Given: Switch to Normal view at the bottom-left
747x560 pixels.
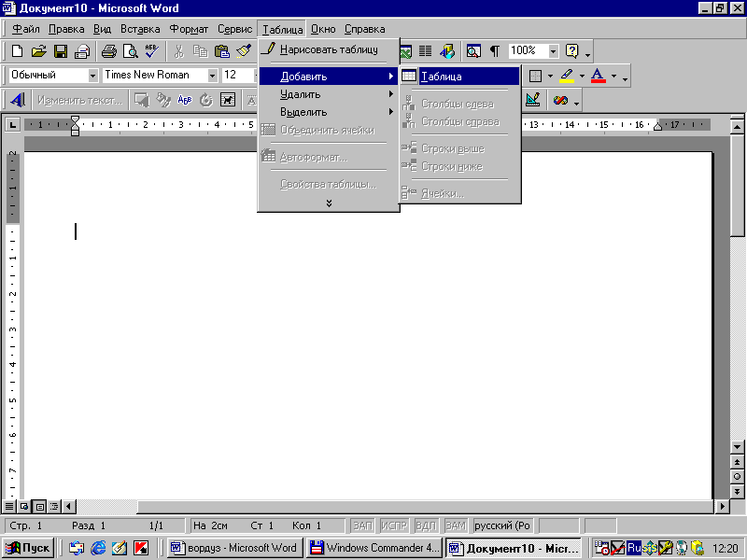Looking at the screenshot, I should pos(9,506).
